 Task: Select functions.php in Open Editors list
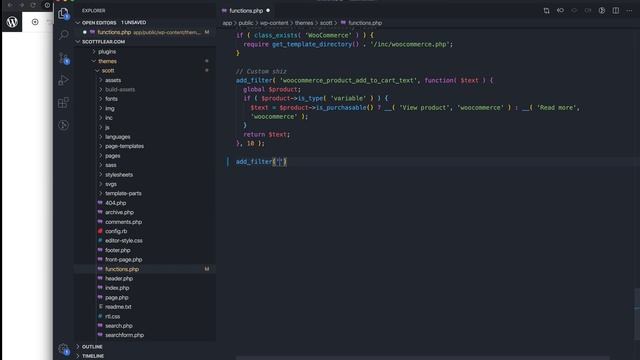(x=146, y=32)
